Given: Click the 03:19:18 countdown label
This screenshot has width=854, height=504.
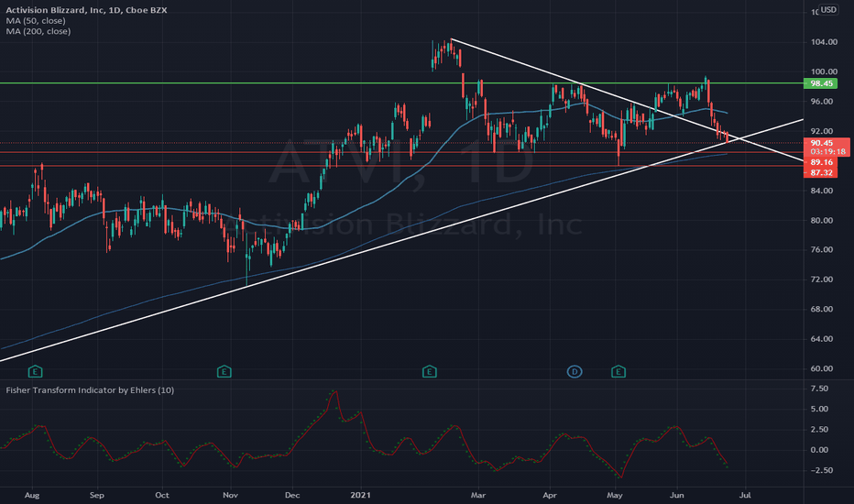Looking at the screenshot, I should coord(827,151).
